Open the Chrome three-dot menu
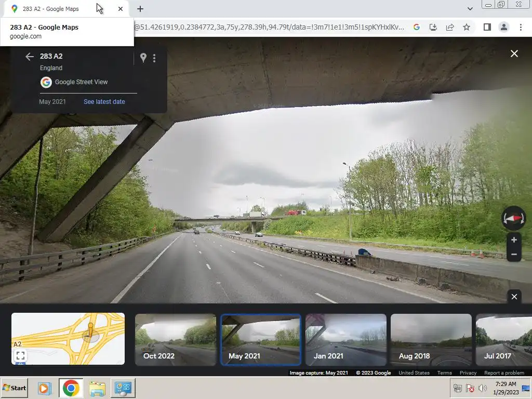532x399 pixels. (521, 27)
